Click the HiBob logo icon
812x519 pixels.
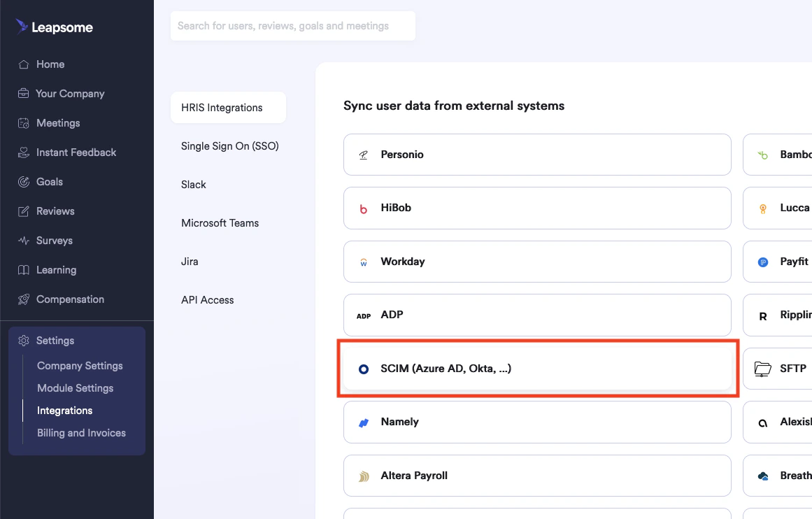(x=364, y=208)
